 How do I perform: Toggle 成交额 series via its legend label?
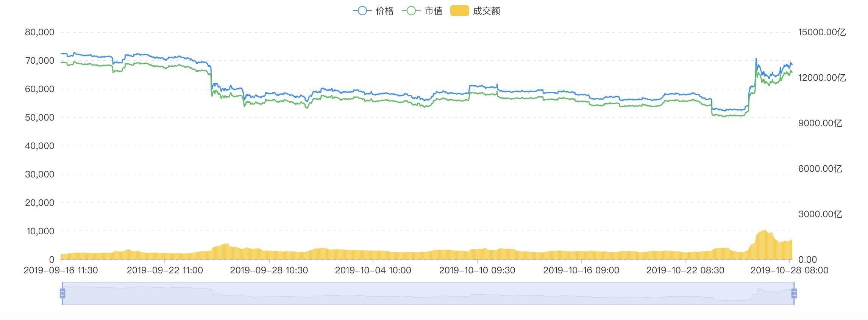[486, 11]
